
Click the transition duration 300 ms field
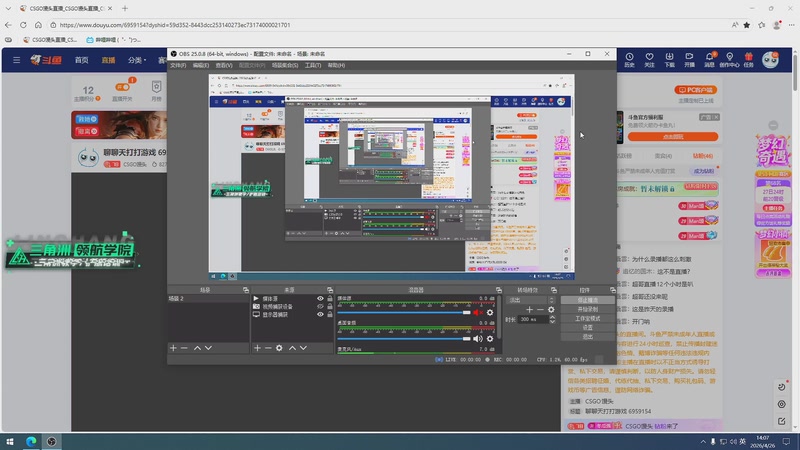(x=534, y=319)
